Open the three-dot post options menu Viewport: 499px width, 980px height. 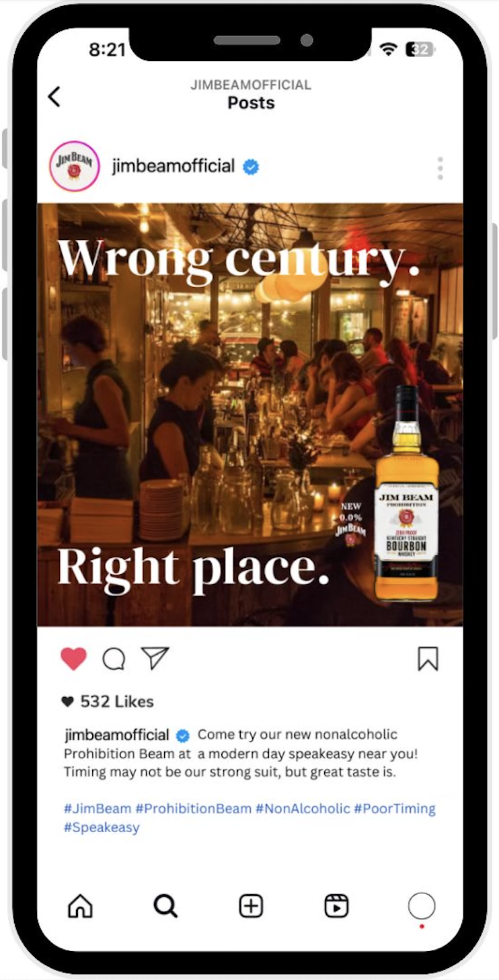click(x=440, y=168)
